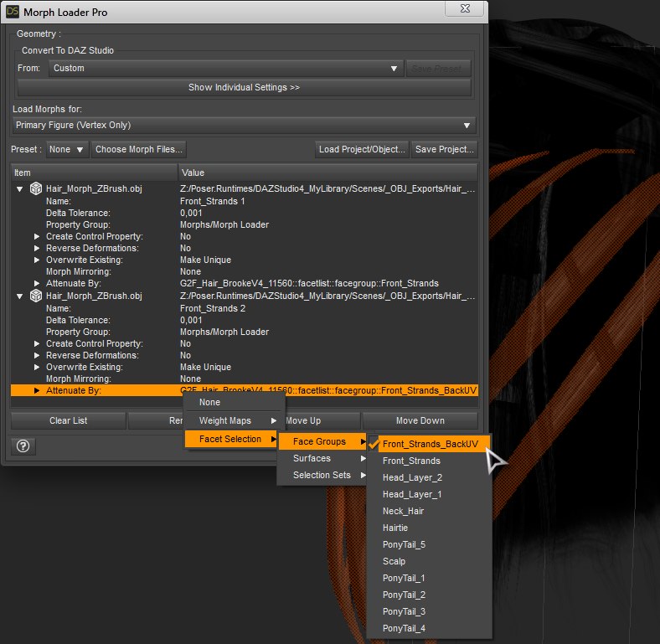The height and width of the screenshot is (644, 660).
Task: Collapse the second Hair_Morph_ZBrush.obj tree node
Action: [20, 296]
